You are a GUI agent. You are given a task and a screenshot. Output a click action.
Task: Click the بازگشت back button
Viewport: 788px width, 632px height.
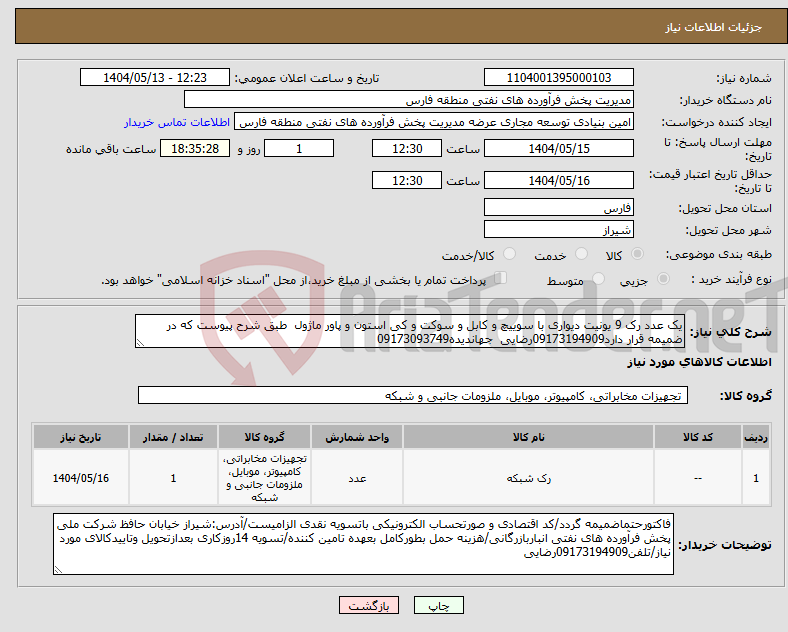(x=369, y=605)
